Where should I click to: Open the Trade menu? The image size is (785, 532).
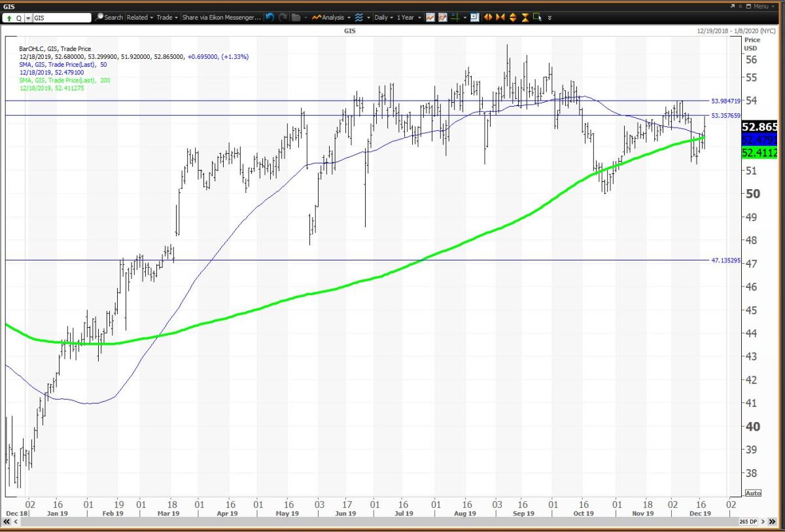point(167,18)
